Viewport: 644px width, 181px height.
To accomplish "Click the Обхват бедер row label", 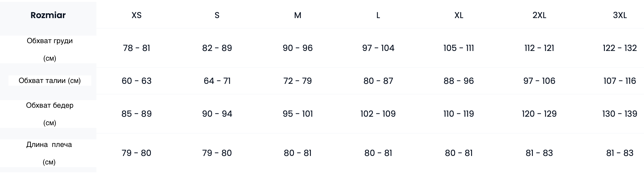I will coord(50,114).
